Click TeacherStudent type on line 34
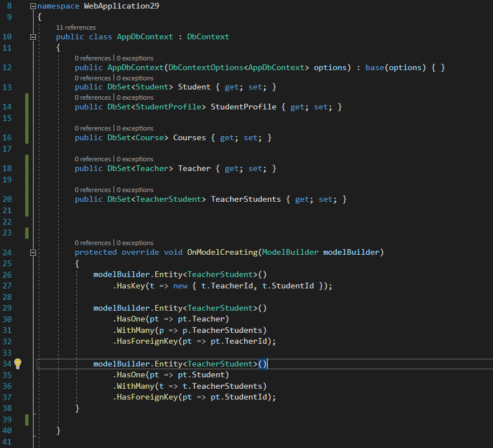 coord(220,364)
